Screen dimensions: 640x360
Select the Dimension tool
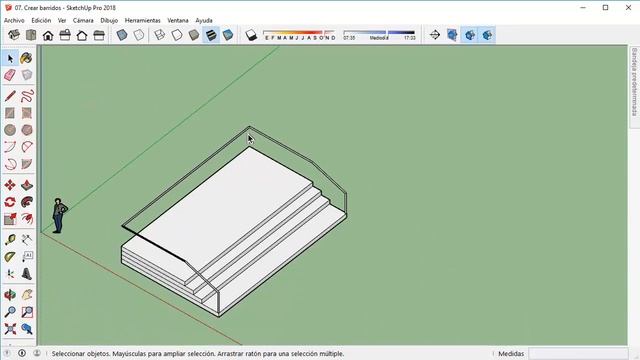click(27, 240)
